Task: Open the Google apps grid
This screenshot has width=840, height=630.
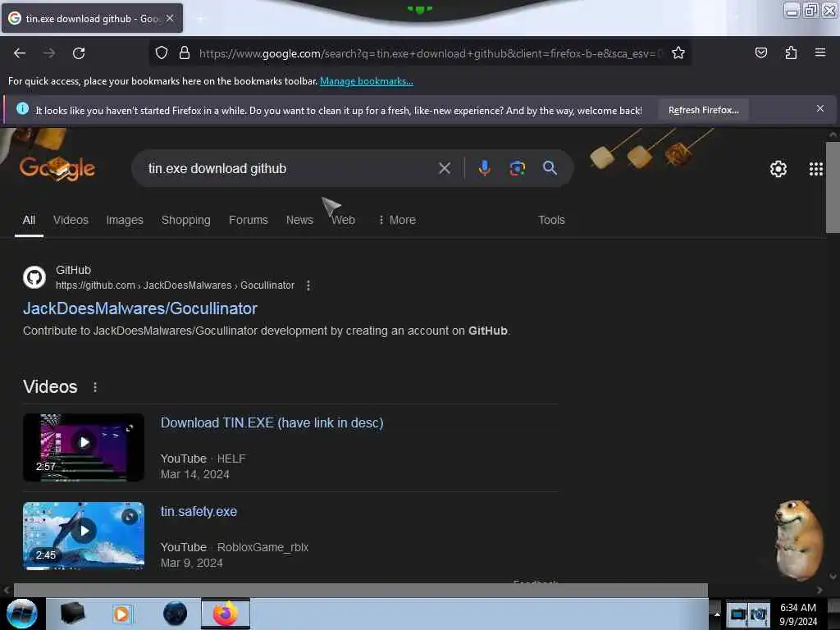Action: 815,169
